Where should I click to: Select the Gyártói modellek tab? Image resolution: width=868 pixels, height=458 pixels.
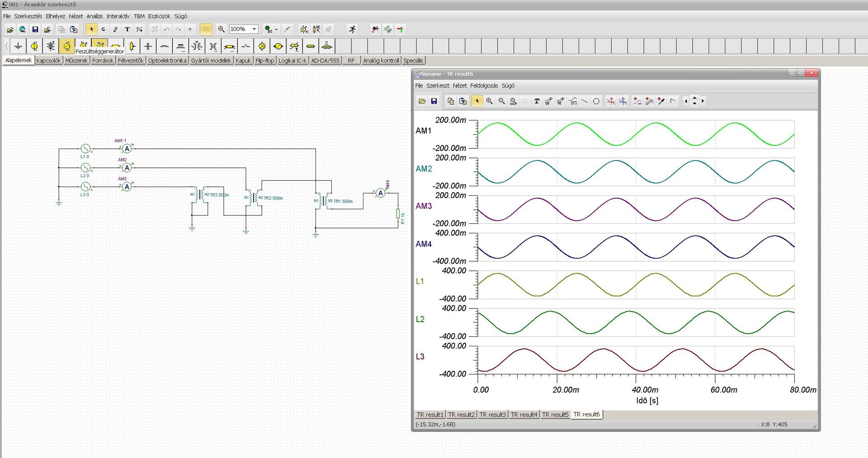coord(211,61)
